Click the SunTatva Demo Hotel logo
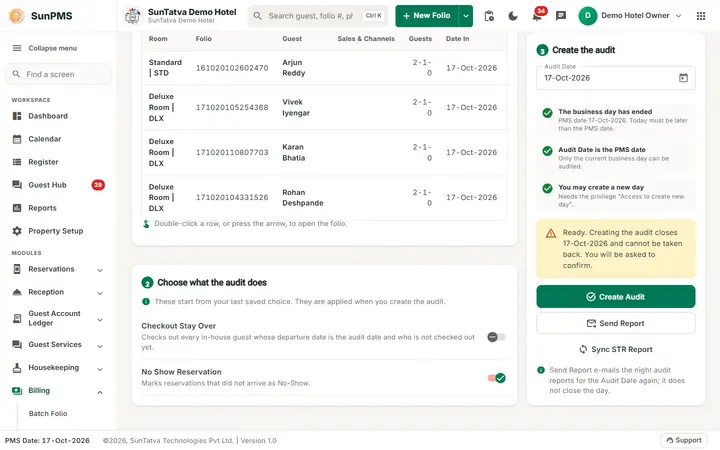The width and height of the screenshot is (720, 450). pos(133,16)
